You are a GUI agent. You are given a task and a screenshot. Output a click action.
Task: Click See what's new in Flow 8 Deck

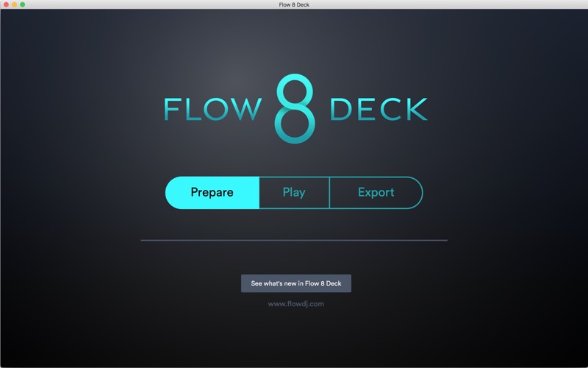(296, 283)
